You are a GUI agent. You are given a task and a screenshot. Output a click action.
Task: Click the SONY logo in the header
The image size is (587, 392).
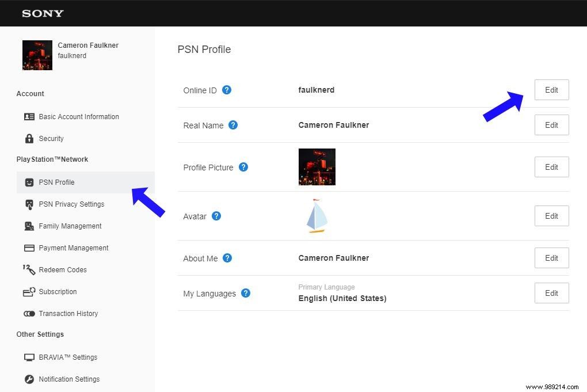click(42, 13)
